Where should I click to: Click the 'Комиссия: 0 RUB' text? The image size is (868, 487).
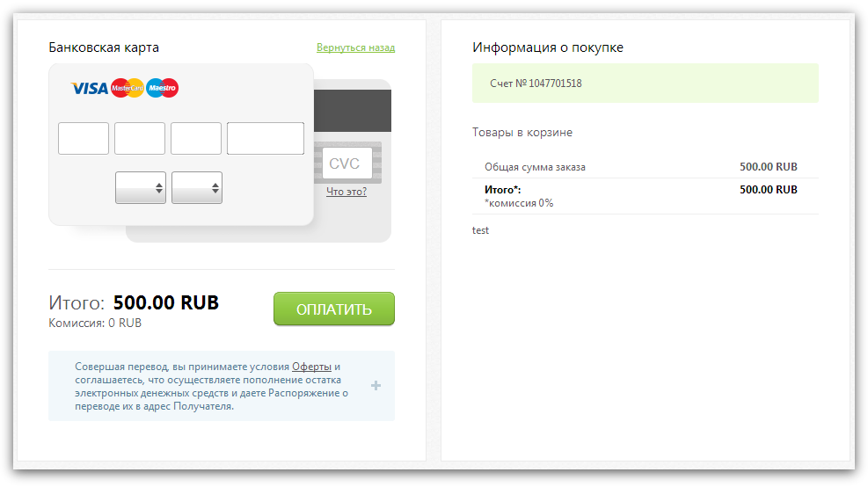[95, 323]
